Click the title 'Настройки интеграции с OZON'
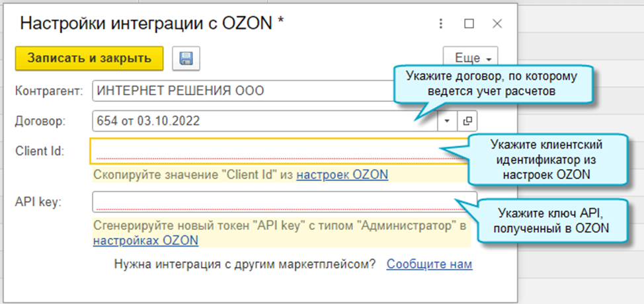This screenshot has width=644, height=304. 152,24
